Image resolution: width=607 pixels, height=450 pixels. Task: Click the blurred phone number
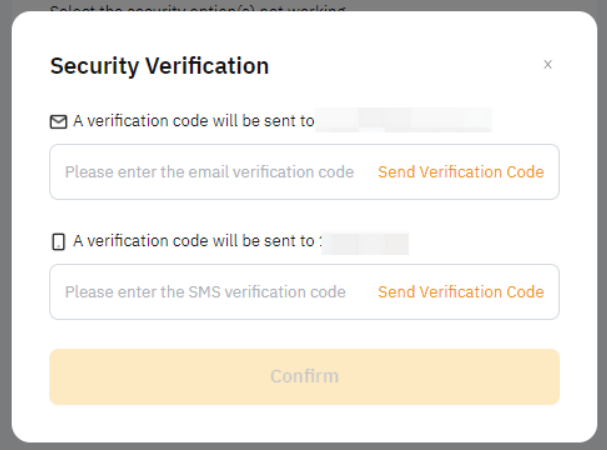coord(367,242)
